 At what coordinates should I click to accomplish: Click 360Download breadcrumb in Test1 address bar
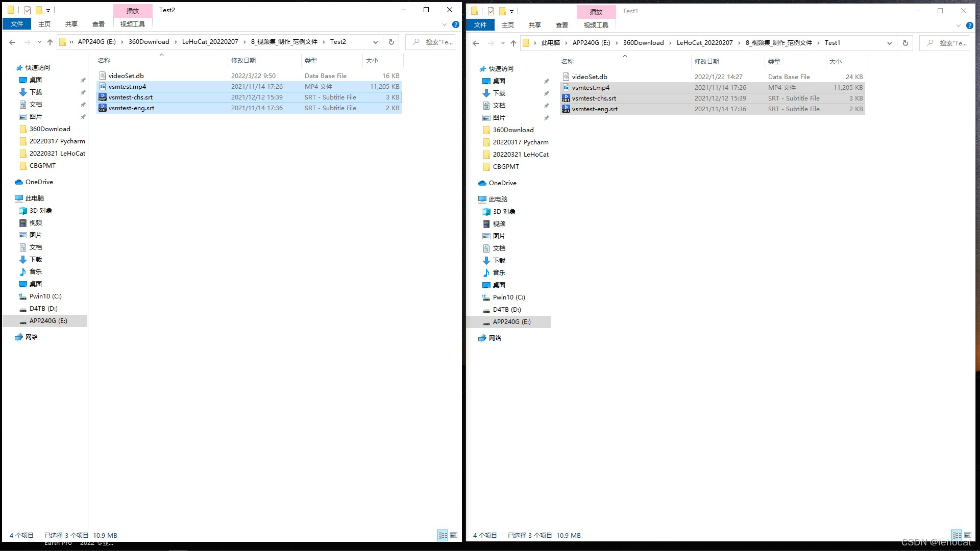pyautogui.click(x=643, y=43)
